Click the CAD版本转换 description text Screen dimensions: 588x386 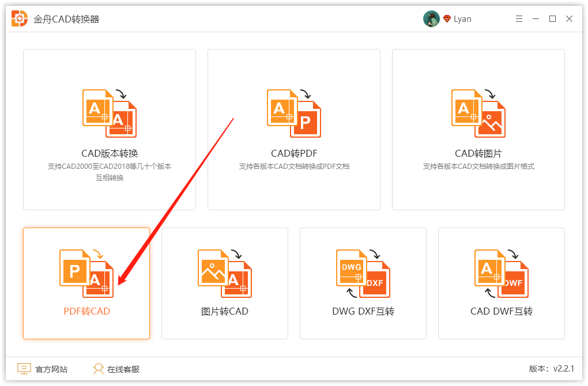pos(110,172)
